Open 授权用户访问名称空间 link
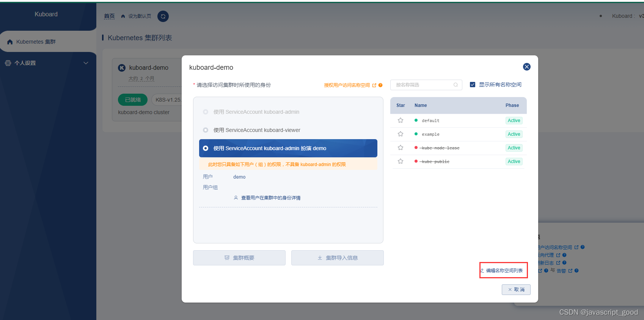 (347, 85)
